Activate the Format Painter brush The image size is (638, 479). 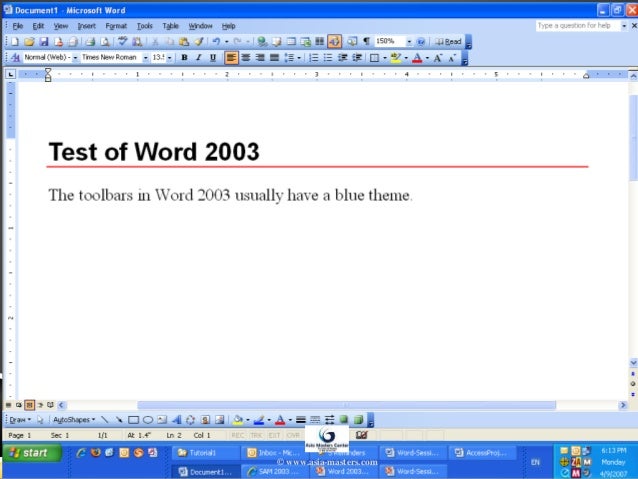[199, 42]
